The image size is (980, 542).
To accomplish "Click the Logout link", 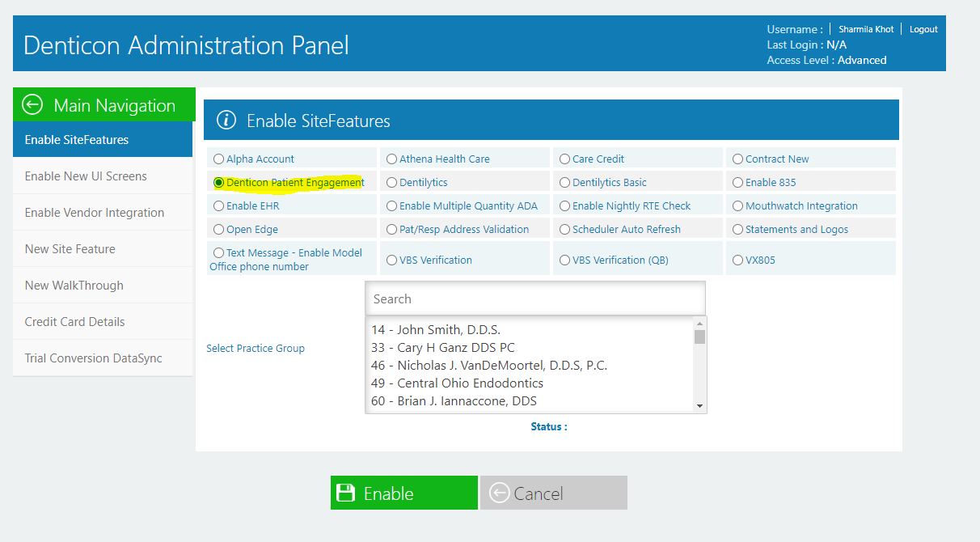I will [x=923, y=29].
